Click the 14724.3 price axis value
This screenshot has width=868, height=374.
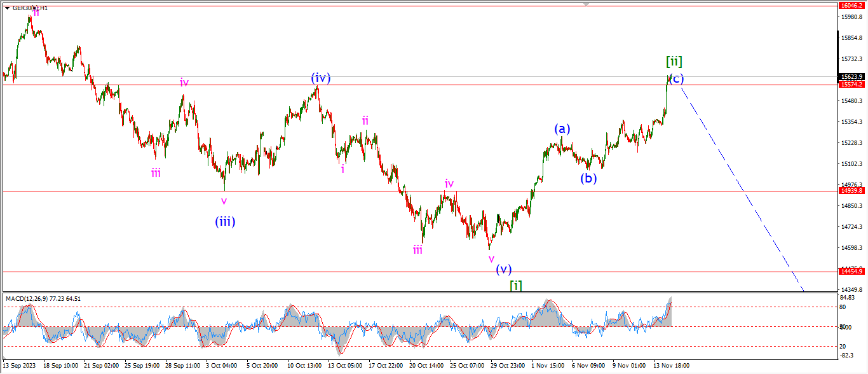click(x=851, y=226)
